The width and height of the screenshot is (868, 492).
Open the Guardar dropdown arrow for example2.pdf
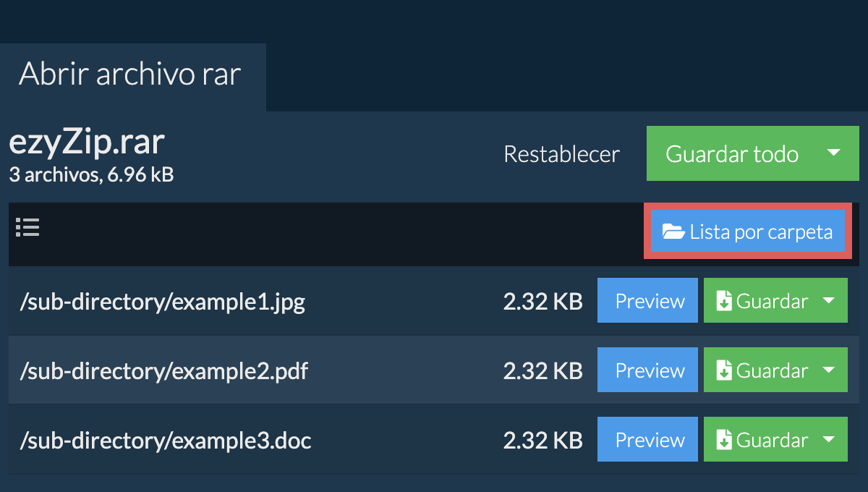click(829, 370)
